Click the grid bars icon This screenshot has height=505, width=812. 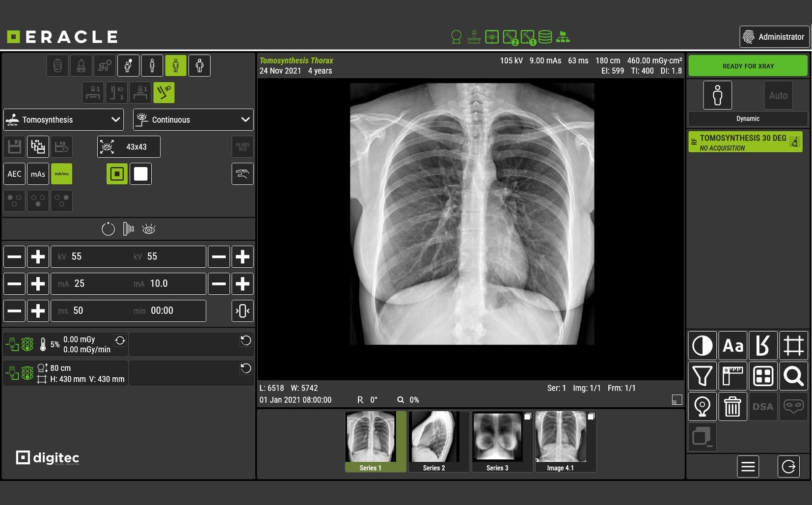[129, 229]
